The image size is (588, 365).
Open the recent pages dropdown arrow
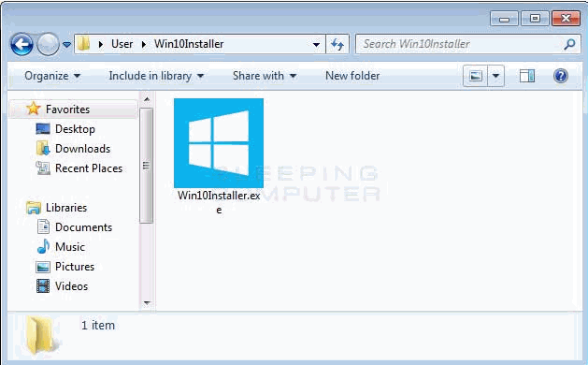66,44
